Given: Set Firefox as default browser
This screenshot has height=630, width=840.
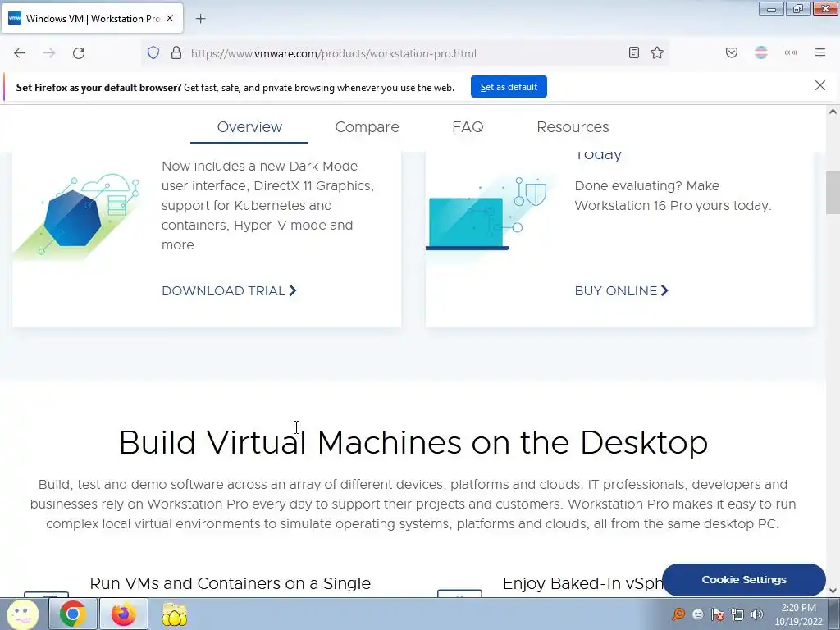Looking at the screenshot, I should (x=509, y=87).
